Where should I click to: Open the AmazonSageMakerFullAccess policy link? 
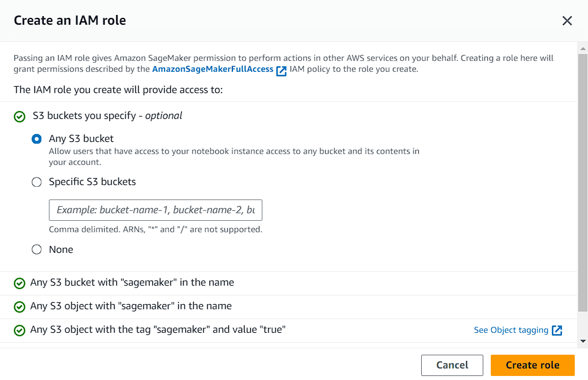click(212, 70)
